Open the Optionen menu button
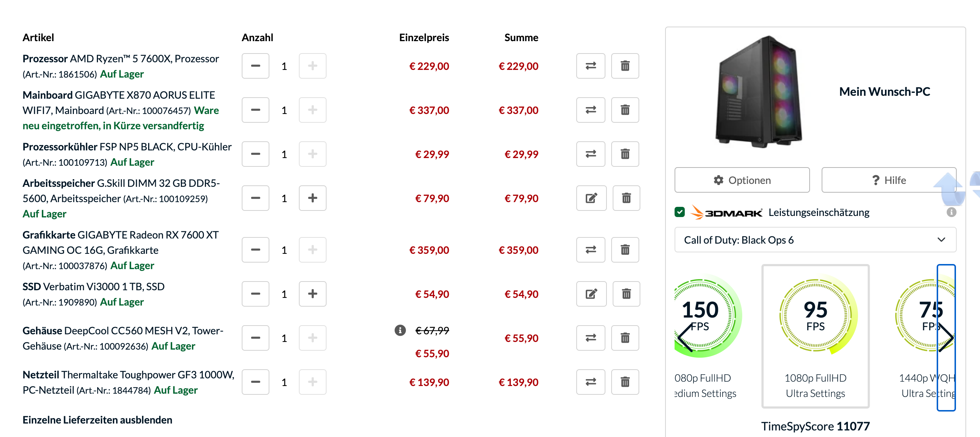This screenshot has width=980, height=437. pos(742,180)
